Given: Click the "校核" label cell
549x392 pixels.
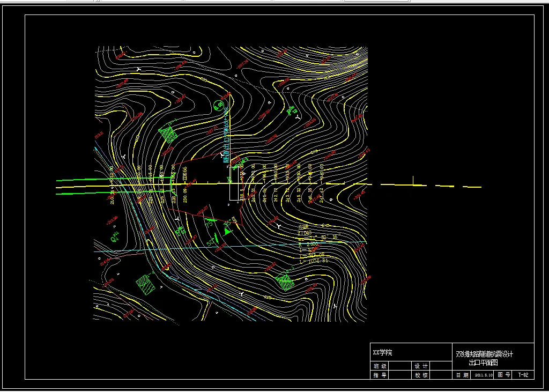Looking at the screenshot, I should tap(421, 375).
